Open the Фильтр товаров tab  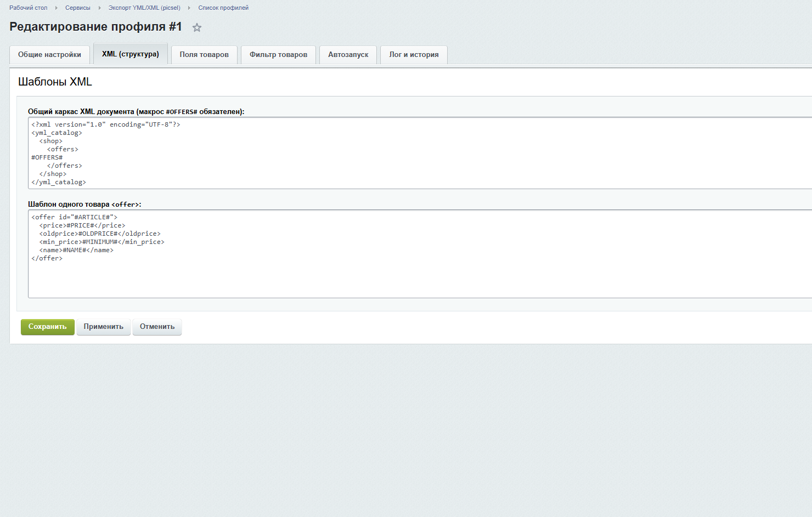pos(278,55)
